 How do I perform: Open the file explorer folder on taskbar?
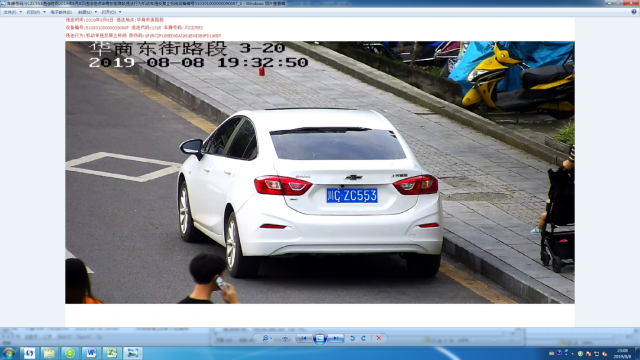pos(49,353)
